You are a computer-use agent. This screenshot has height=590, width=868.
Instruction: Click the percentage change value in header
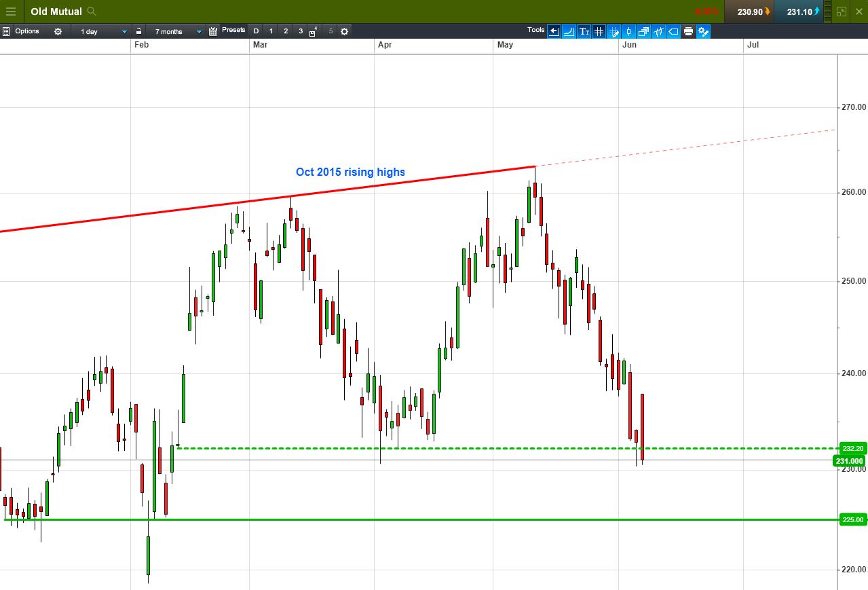tap(706, 12)
